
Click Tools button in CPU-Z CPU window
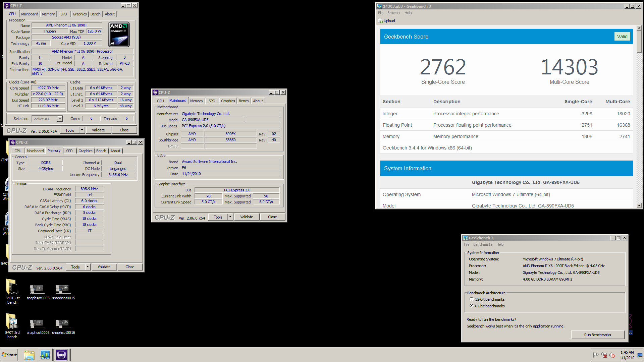click(70, 130)
